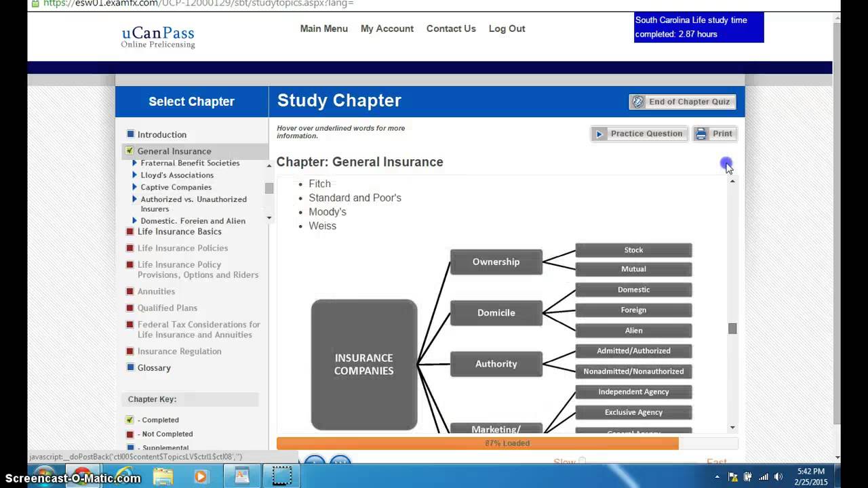
Task: Click the Foreign box in diagram
Action: [633, 310]
